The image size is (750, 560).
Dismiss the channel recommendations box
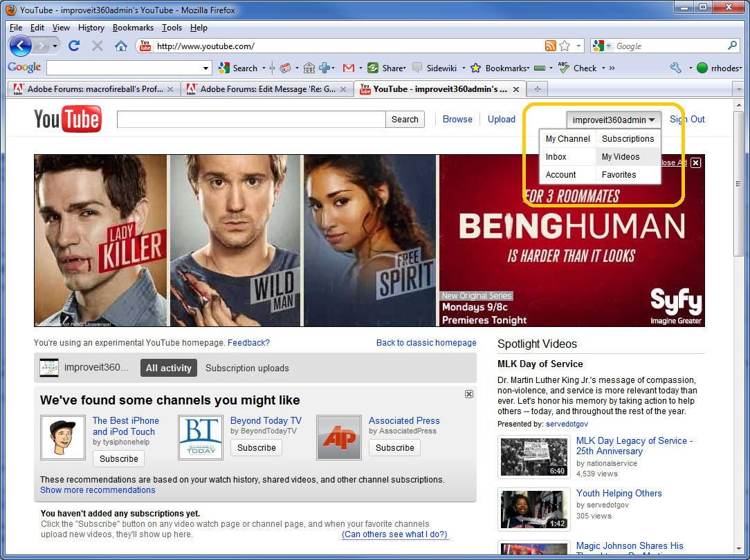[x=469, y=394]
